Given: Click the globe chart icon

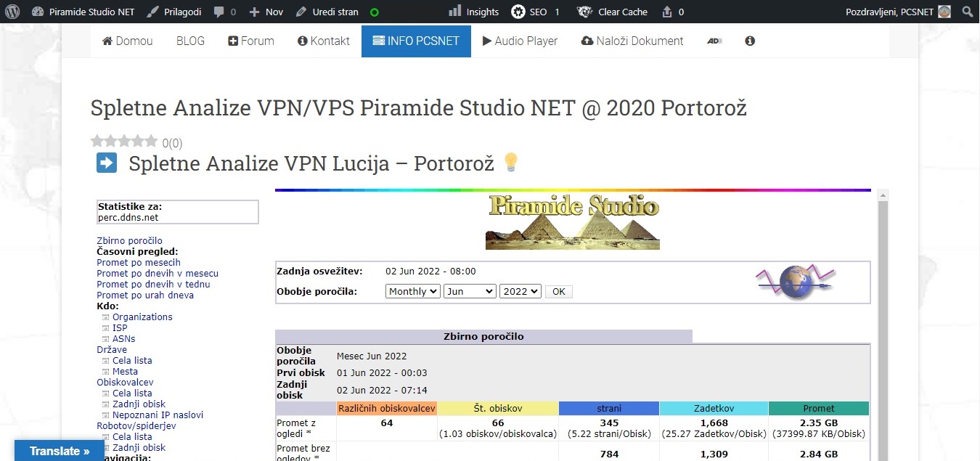Looking at the screenshot, I should click(796, 282).
